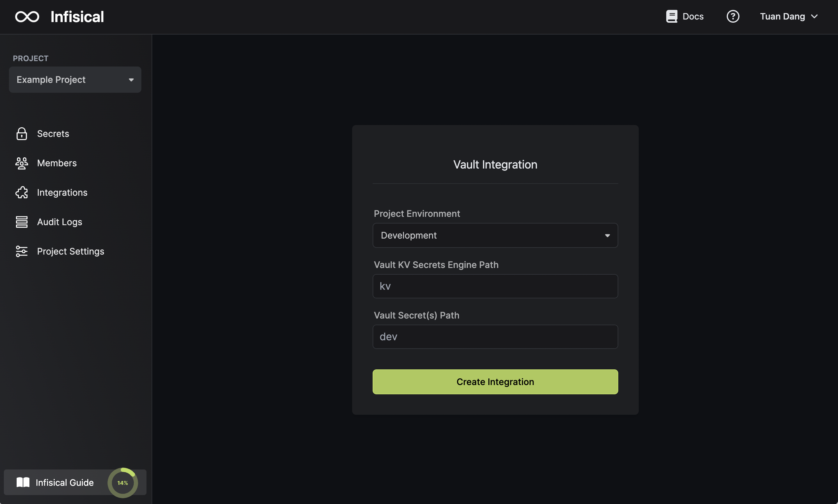Click the help question mark icon
Screen dimensions: 838x504
pos(733,16)
